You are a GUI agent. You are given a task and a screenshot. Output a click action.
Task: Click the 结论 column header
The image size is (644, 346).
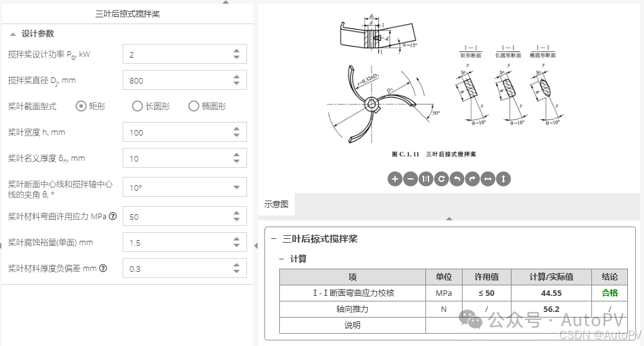tap(609, 277)
